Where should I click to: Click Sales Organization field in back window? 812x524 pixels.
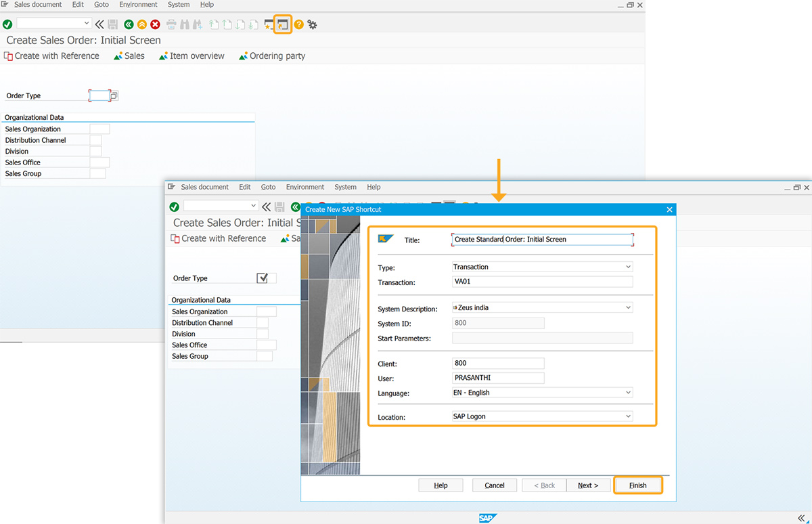point(99,129)
